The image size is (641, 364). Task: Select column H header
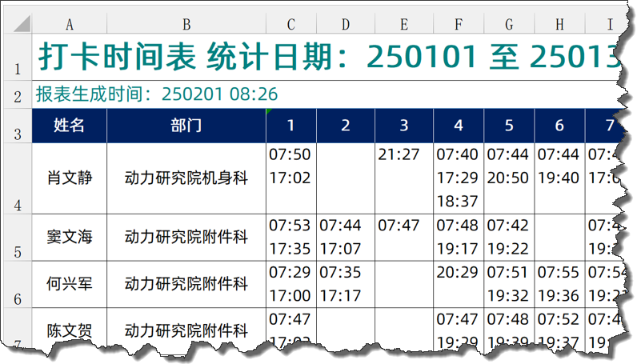point(559,25)
